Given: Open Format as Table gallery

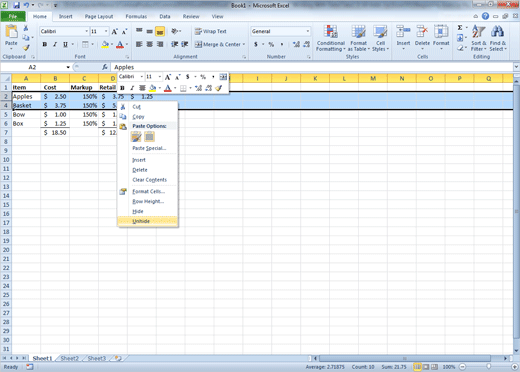Looking at the screenshot, I should pyautogui.click(x=359, y=38).
